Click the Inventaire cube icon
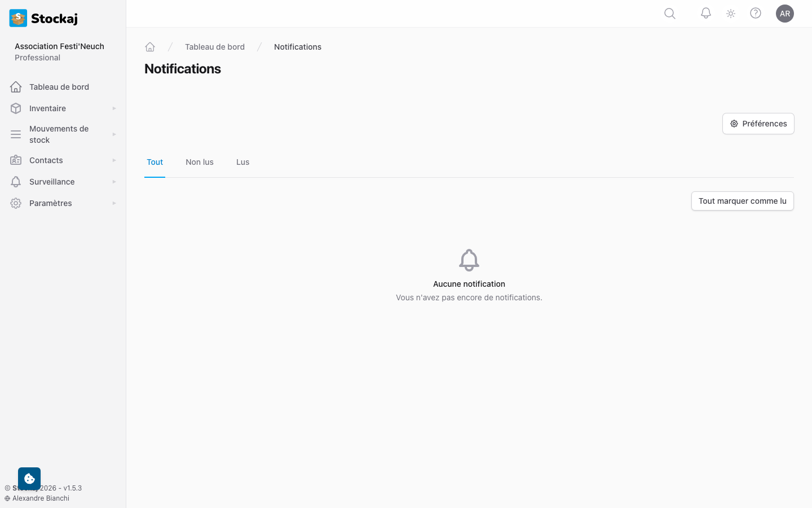Viewport: 812px width, 508px height. (16, 108)
